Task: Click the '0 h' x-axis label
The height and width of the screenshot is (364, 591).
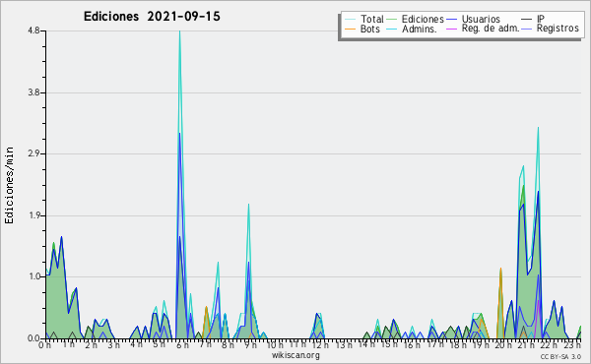Action: pyautogui.click(x=45, y=344)
